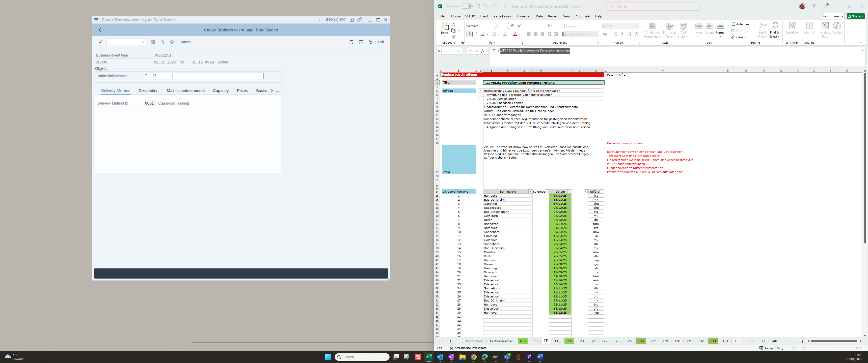868x363 pixels.
Task: Click Percent Style icon in Excel
Action: point(616,34)
